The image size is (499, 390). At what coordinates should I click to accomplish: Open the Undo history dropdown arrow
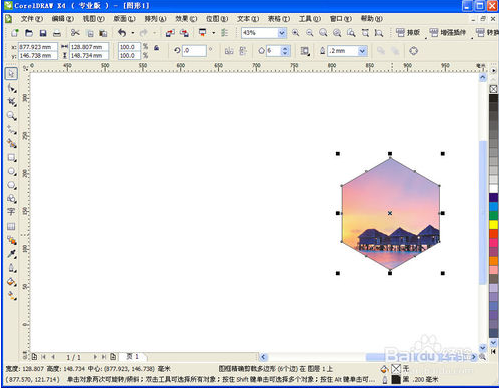(x=133, y=33)
